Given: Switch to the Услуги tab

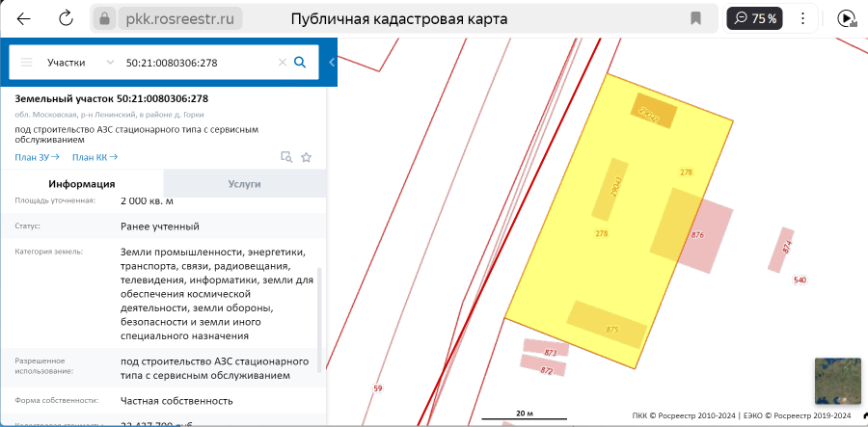Looking at the screenshot, I should [x=244, y=183].
